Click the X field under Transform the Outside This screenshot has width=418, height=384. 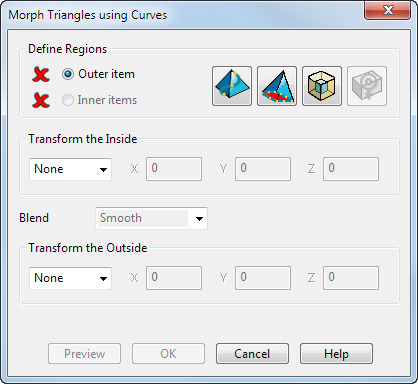point(174,278)
